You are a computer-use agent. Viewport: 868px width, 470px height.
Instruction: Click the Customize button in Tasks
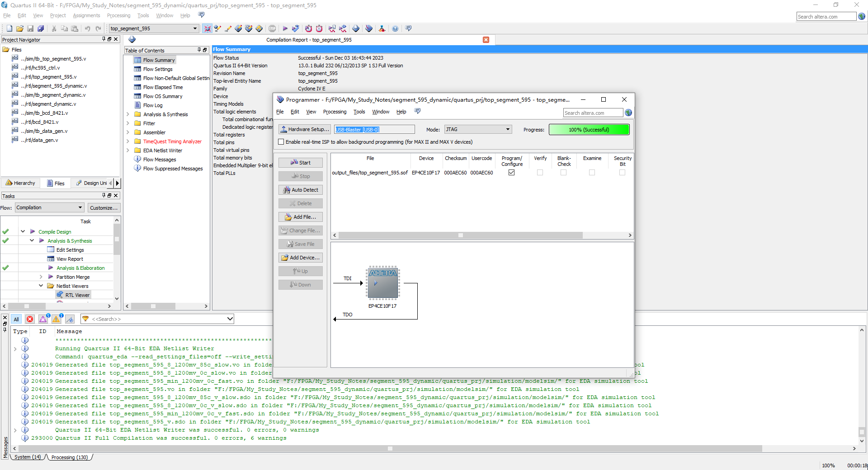coord(104,207)
